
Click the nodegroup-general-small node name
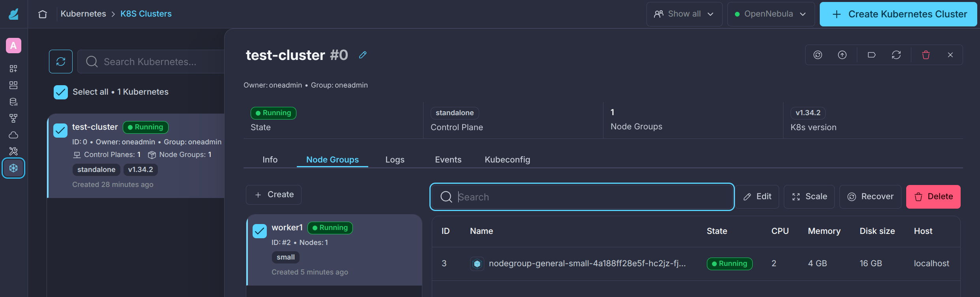pos(587,263)
